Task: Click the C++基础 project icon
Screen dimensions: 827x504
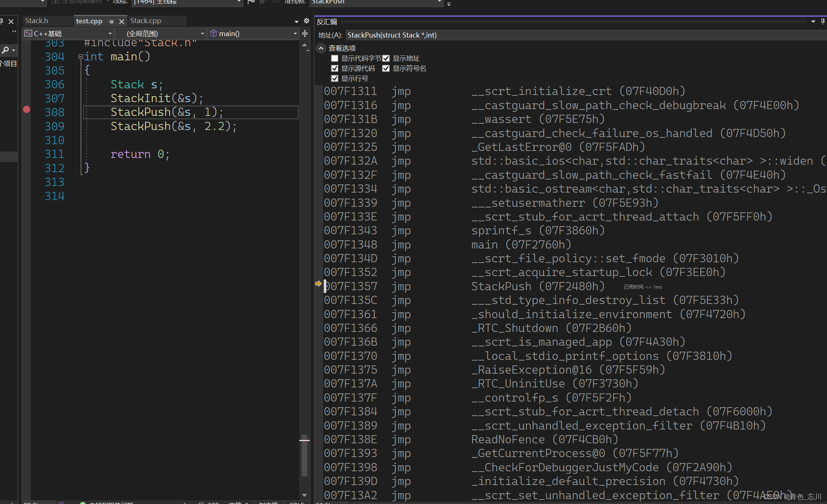Action: [28, 34]
